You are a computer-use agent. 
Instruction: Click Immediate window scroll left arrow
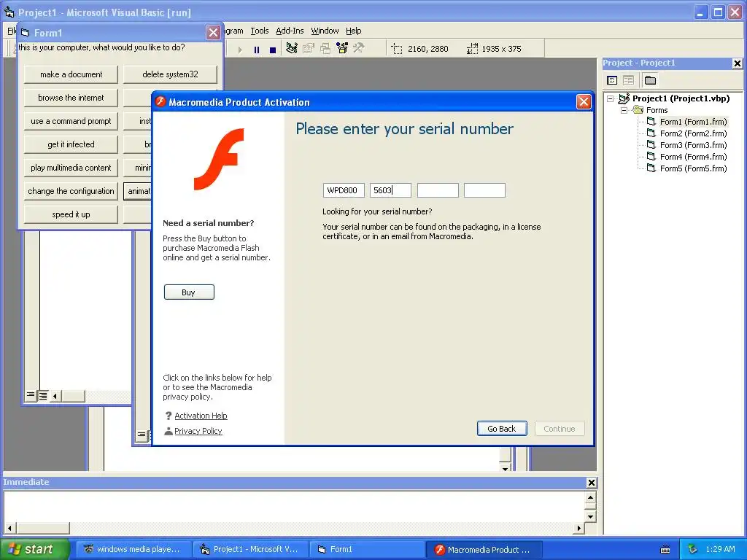9,528
